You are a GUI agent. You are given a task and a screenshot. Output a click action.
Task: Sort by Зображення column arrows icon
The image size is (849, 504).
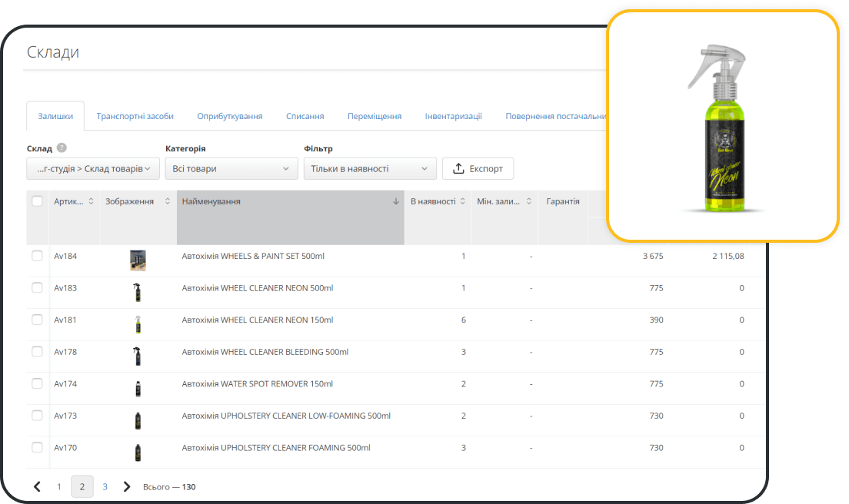point(168,202)
